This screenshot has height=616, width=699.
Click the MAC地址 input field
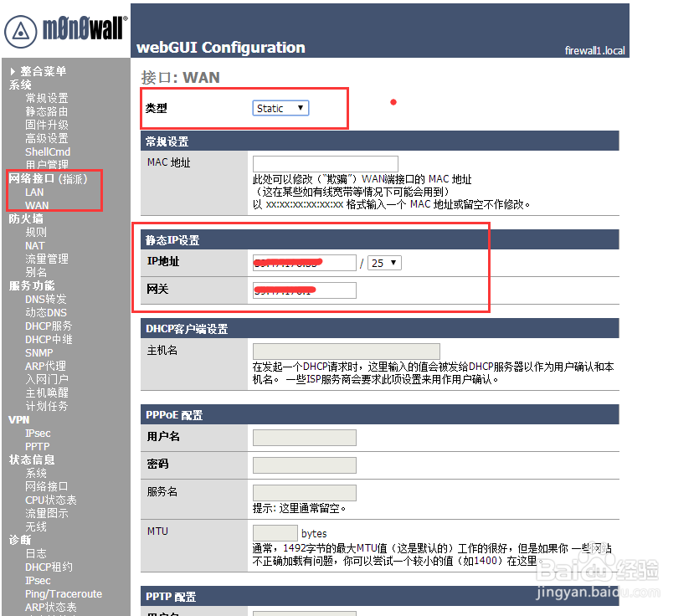[x=325, y=162]
